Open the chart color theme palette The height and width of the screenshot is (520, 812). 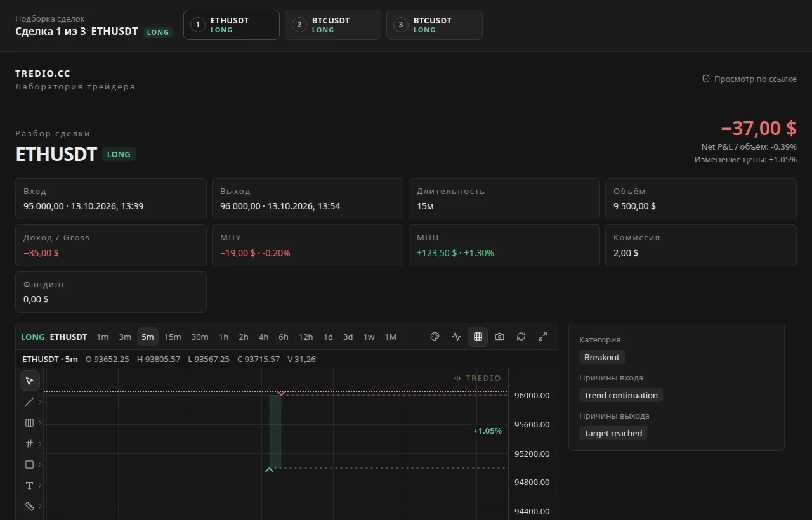click(435, 337)
